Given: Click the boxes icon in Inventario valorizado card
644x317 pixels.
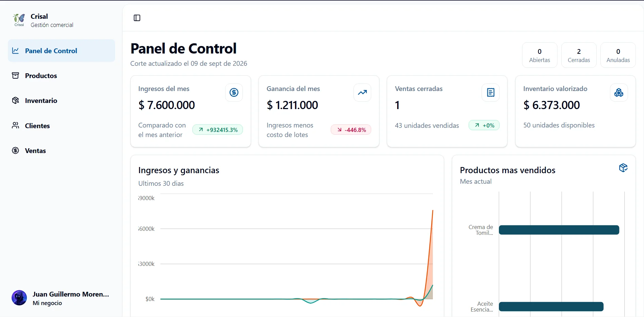Looking at the screenshot, I should [x=619, y=92].
